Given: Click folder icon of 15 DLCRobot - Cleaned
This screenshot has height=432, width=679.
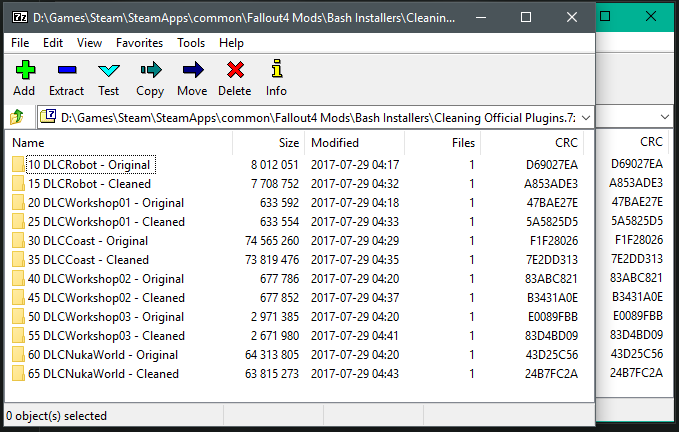Looking at the screenshot, I should [x=18, y=184].
